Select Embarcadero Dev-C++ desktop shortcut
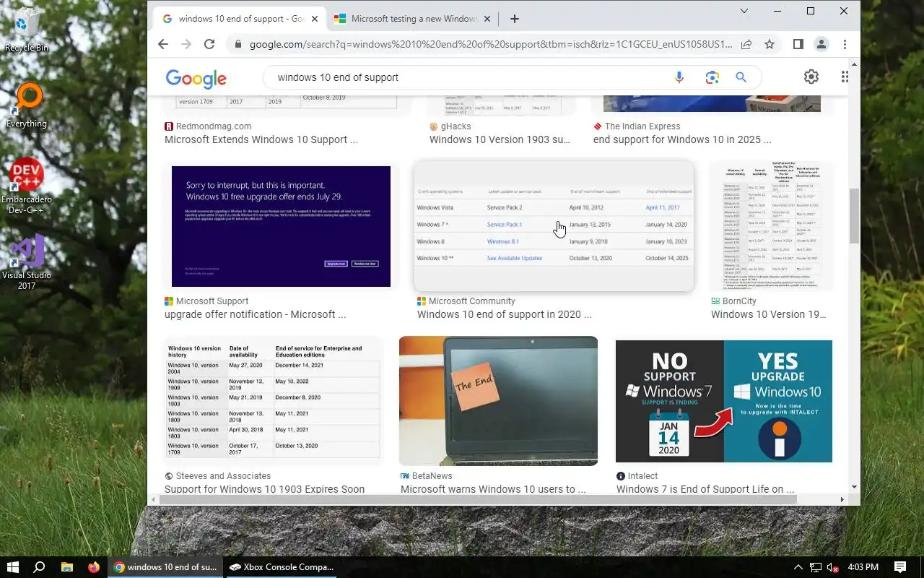 click(x=27, y=186)
